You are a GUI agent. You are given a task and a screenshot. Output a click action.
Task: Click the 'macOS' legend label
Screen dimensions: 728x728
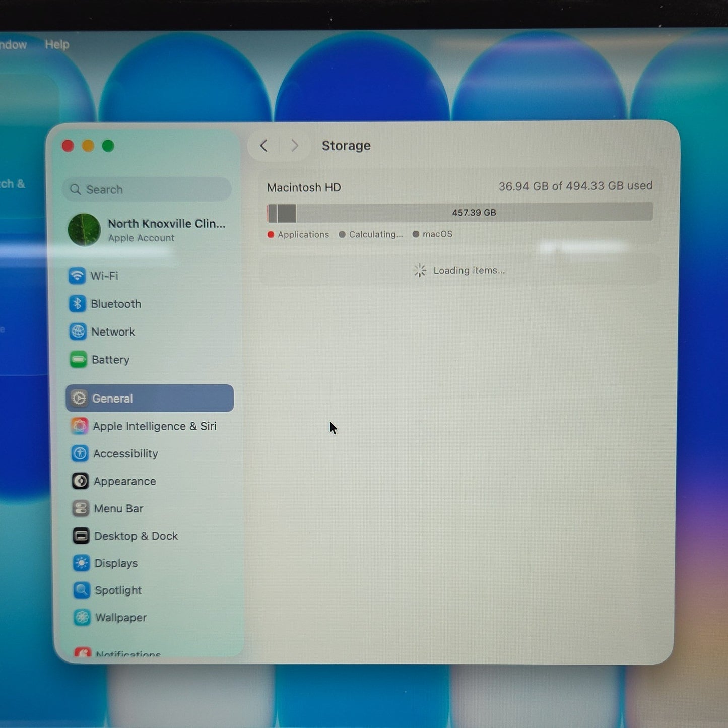pos(437,234)
